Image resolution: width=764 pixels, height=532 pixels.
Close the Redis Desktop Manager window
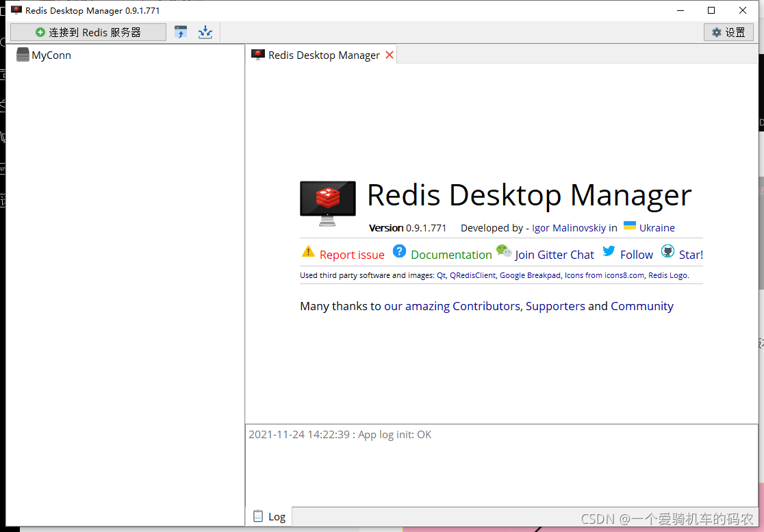coord(743,10)
